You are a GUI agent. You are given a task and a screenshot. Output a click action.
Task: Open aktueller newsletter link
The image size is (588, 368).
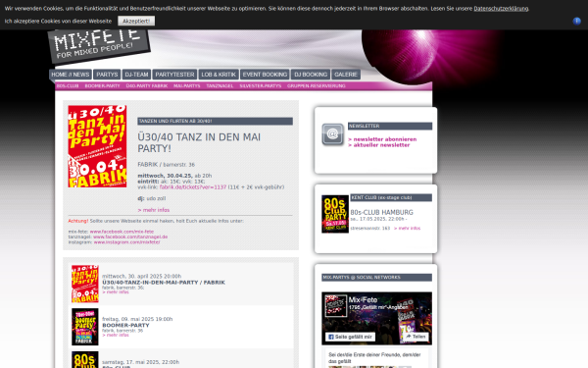[378, 145]
